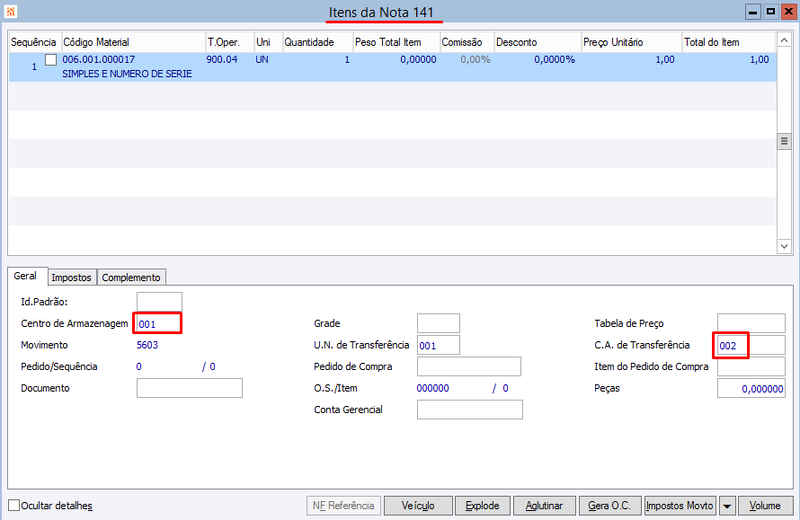Click the Explode button
The height and width of the screenshot is (520, 800).
tap(482, 506)
